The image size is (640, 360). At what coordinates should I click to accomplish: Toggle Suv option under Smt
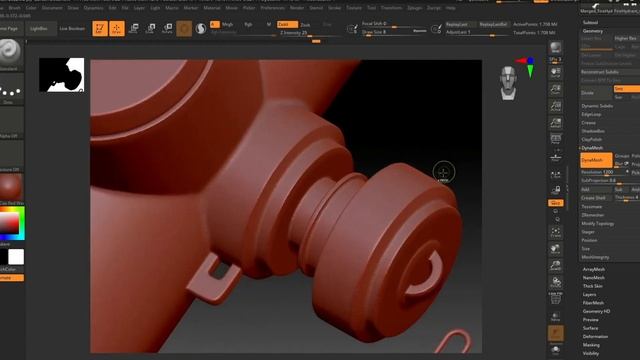tap(619, 97)
